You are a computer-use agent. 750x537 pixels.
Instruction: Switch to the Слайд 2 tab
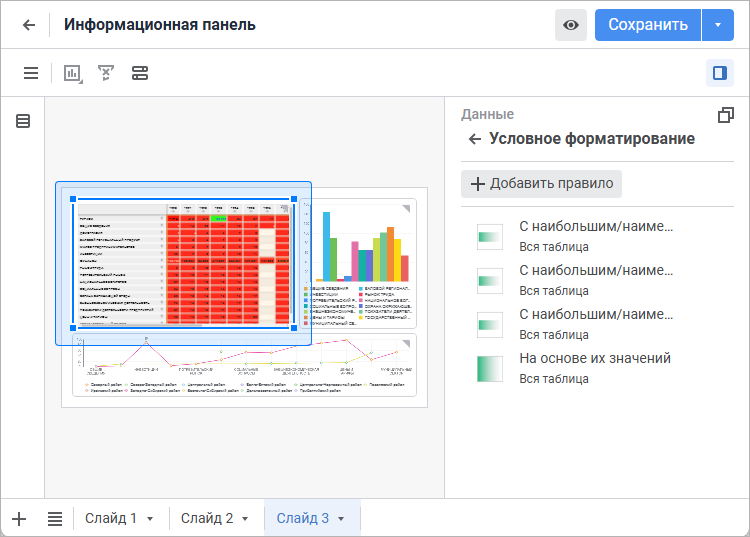point(207,518)
